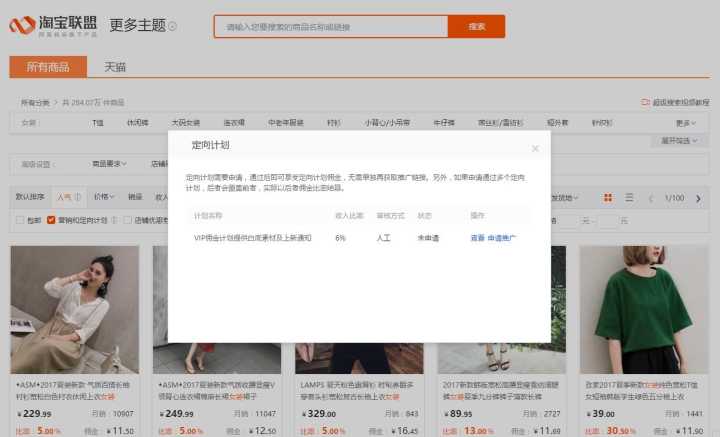Click the 申请推广 link in dialog
Viewport: 720px width, 437px height.
point(502,238)
